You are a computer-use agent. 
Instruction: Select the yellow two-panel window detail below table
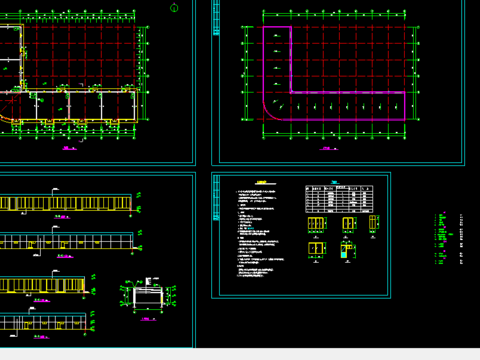(348, 223)
